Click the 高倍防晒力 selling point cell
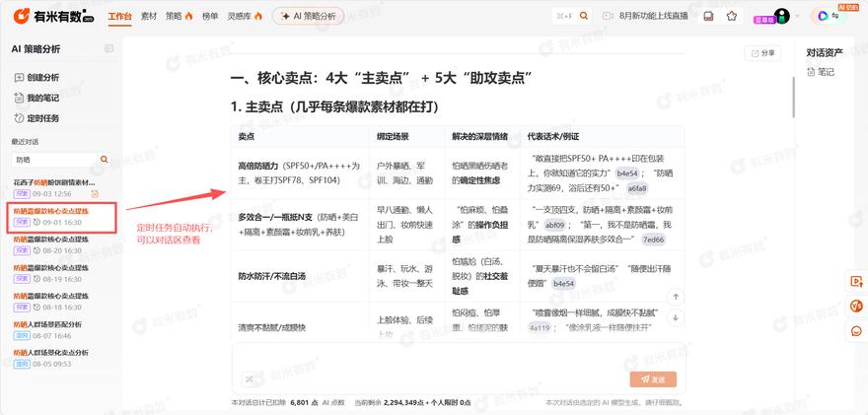This screenshot has height=415, width=868. click(300, 173)
